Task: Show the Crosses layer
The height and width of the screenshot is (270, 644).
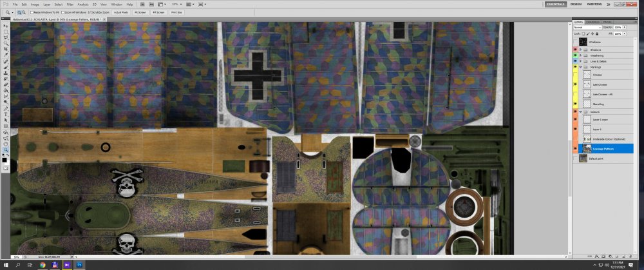Action: (575, 75)
